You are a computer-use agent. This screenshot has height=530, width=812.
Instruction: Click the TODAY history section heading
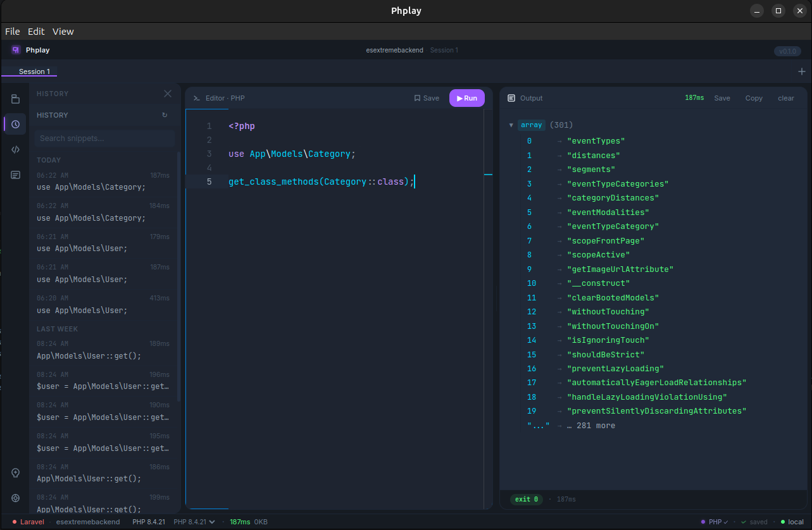click(x=49, y=160)
